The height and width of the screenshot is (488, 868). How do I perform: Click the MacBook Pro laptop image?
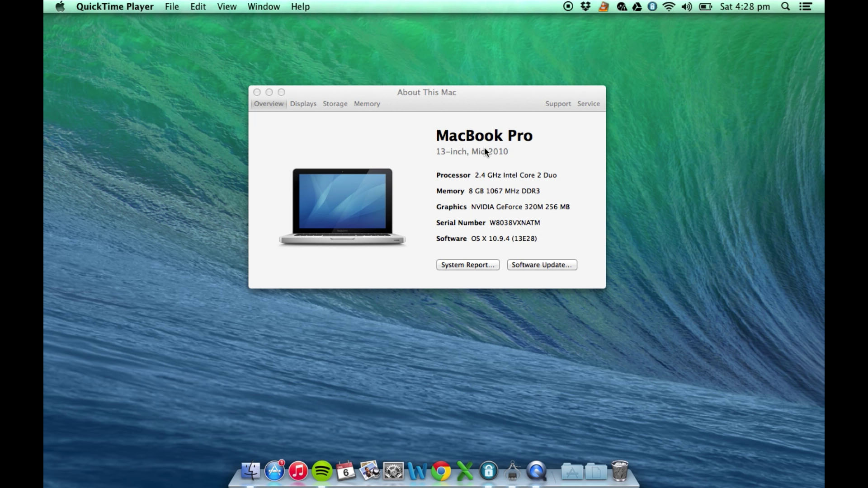[342, 206]
